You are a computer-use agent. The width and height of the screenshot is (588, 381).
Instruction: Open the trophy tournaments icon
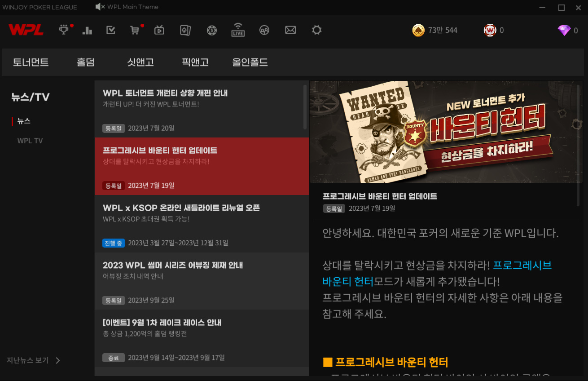64,30
